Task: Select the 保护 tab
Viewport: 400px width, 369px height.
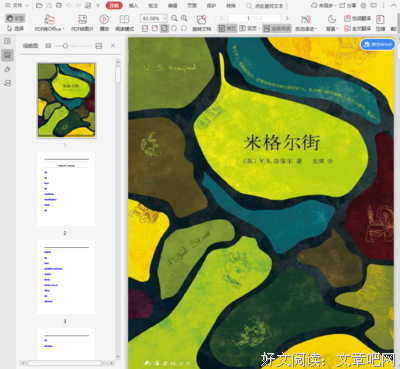Action: pos(211,6)
